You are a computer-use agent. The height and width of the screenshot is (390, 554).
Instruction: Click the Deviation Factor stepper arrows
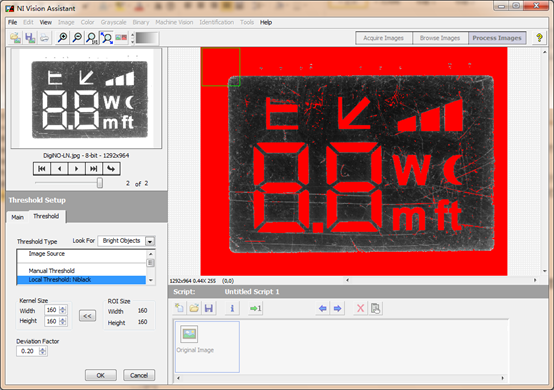42,351
